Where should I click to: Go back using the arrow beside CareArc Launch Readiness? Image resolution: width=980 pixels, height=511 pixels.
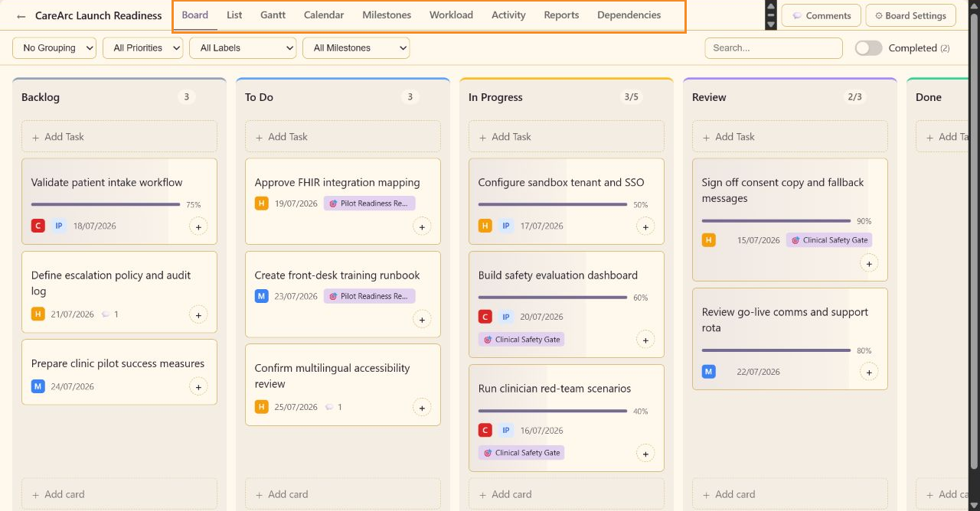tap(21, 16)
